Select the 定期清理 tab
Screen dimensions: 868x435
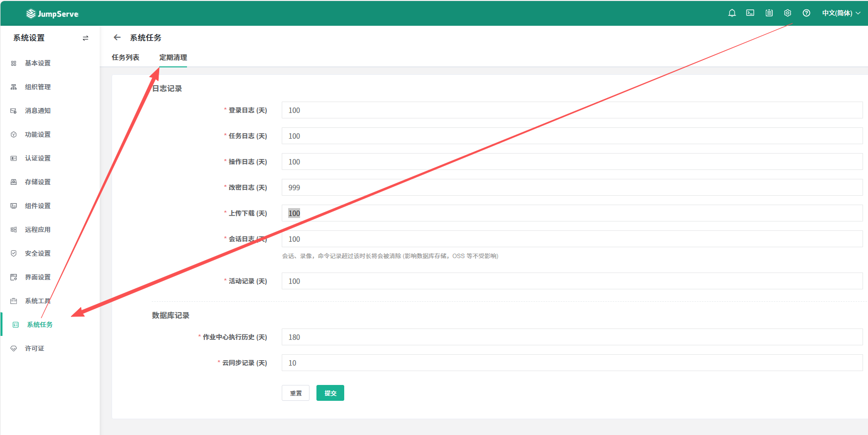(173, 57)
